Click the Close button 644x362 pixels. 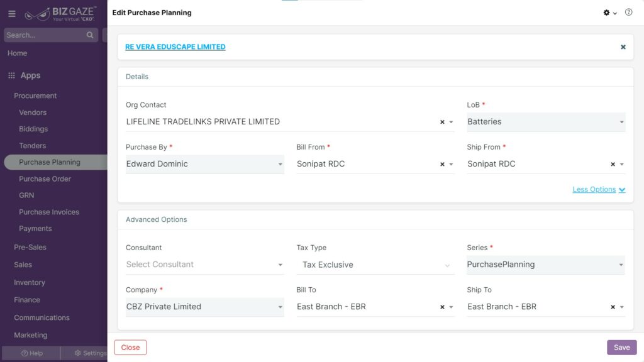coord(130,348)
